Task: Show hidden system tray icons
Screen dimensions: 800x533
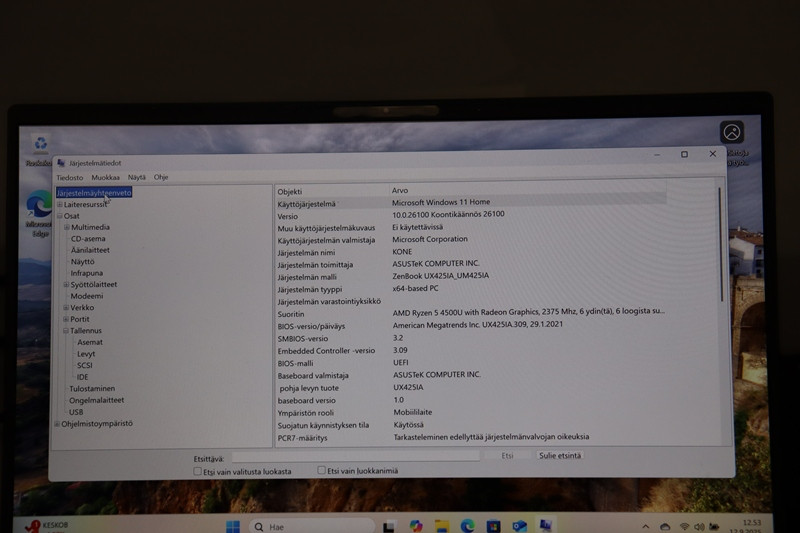Action: [645, 526]
